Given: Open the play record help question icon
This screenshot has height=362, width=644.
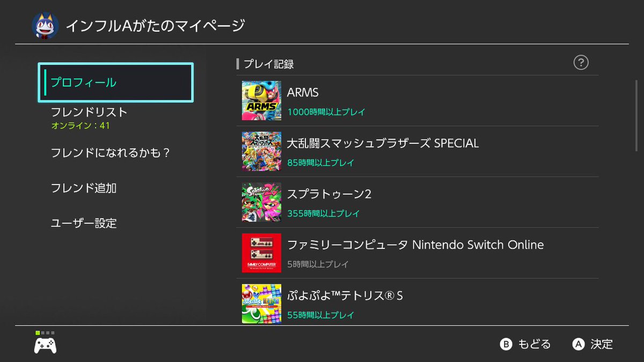Looking at the screenshot, I should (x=581, y=63).
